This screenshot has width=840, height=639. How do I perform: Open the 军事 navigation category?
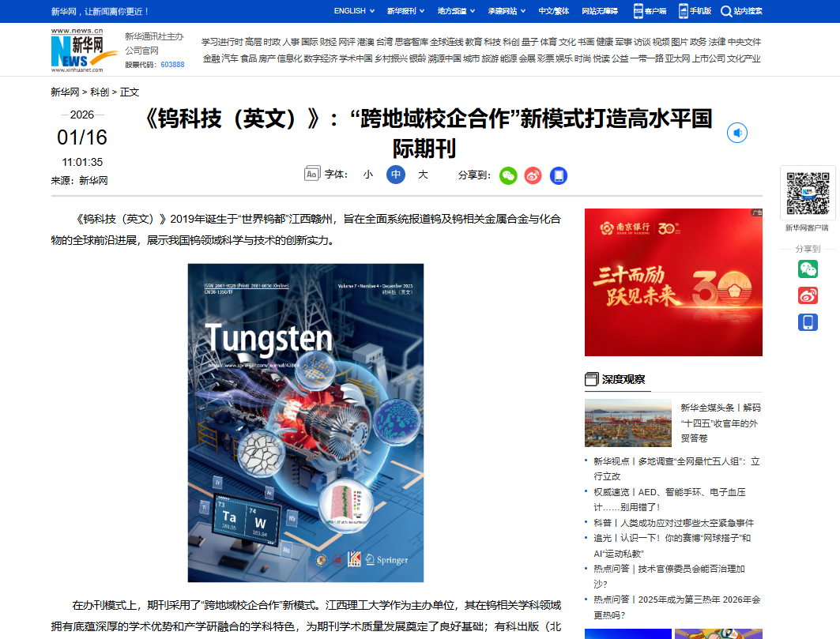click(623, 42)
